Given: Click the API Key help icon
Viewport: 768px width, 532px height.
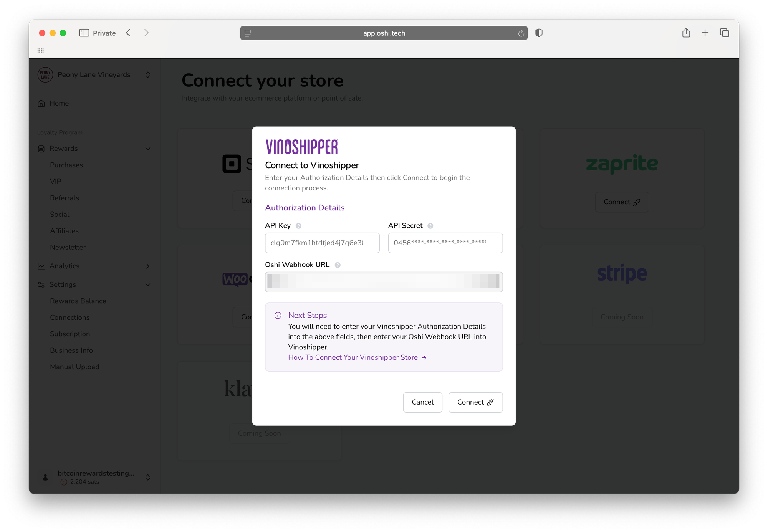Looking at the screenshot, I should coord(298,226).
